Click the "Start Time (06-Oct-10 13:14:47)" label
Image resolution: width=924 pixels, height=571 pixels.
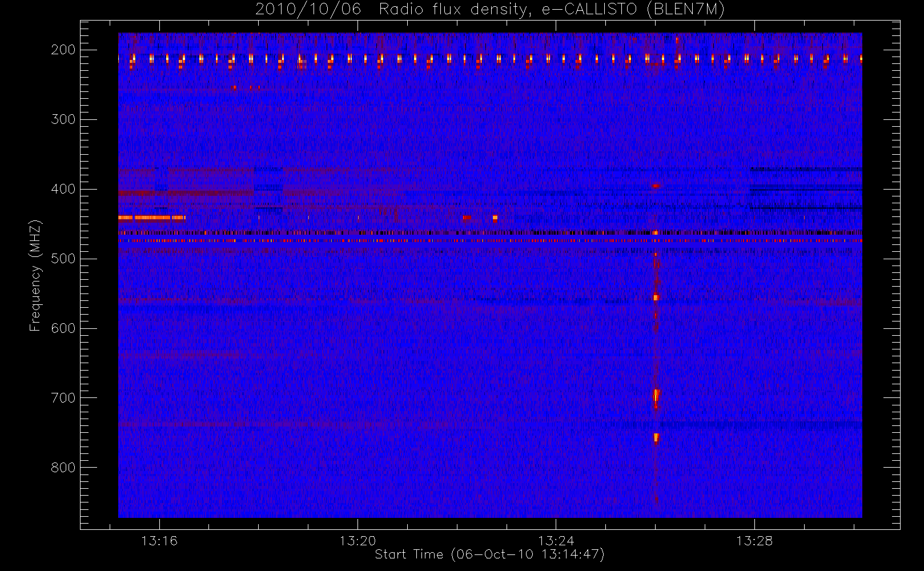point(489,554)
